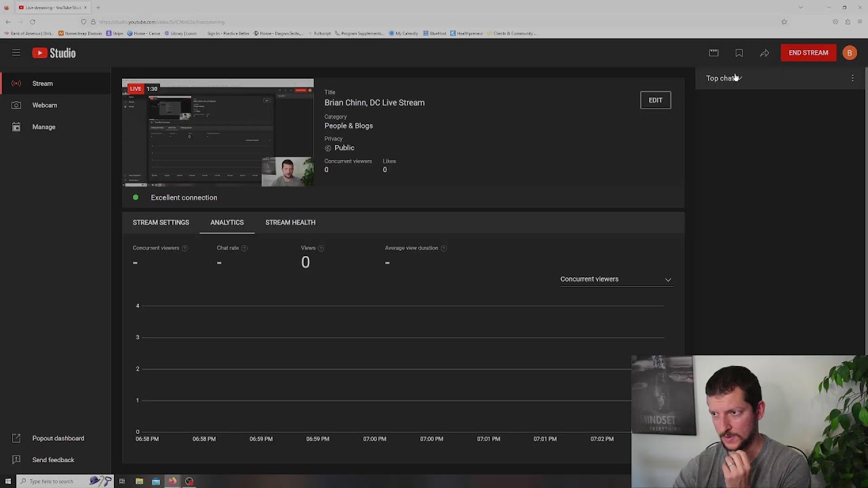Click the Popout dashboard icon
868x488 pixels.
click(16, 439)
